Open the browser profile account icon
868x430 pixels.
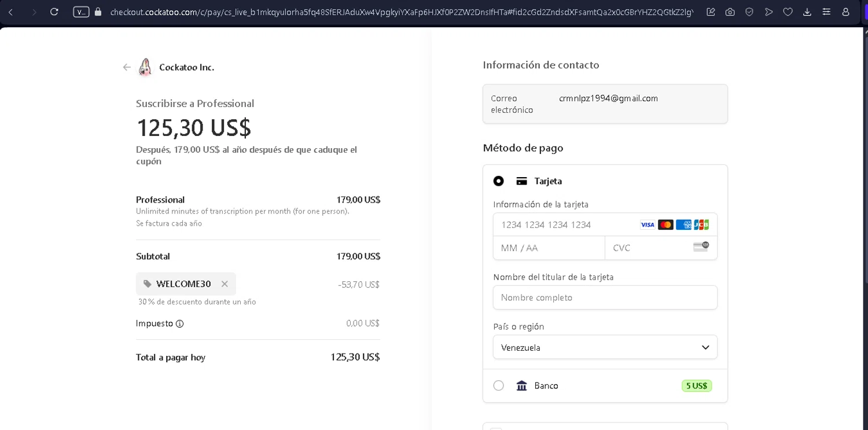845,12
